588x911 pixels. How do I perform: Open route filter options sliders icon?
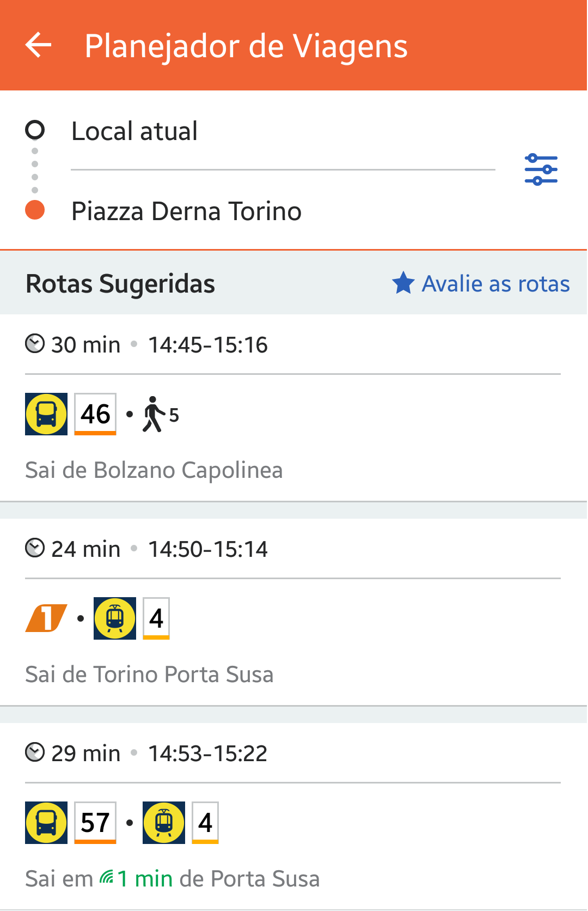(541, 169)
